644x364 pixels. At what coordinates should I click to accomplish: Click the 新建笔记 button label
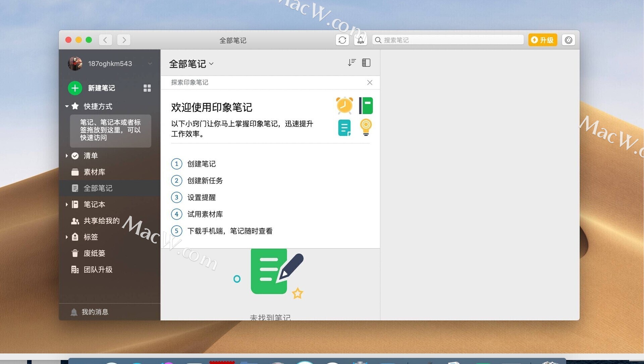point(101,88)
